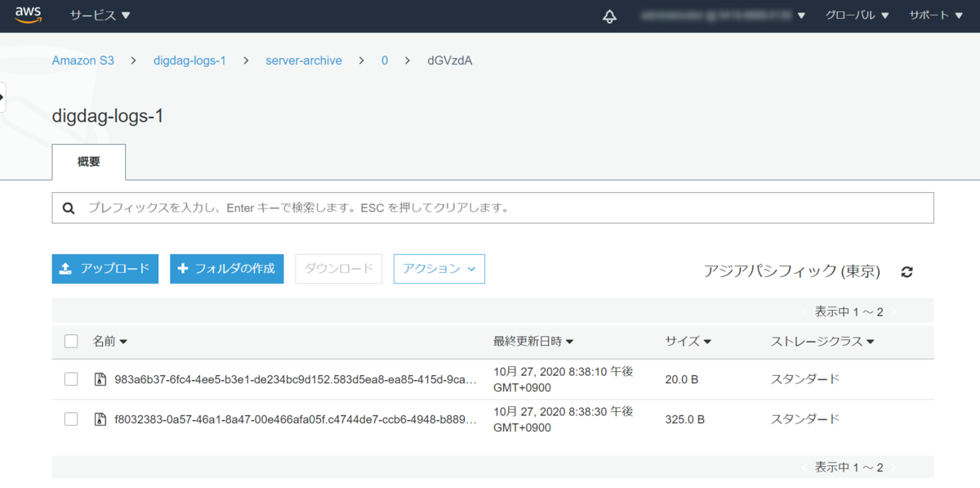Go to Amazon S3 breadcrumb
Screen dimensions: 980x488
coord(83,60)
